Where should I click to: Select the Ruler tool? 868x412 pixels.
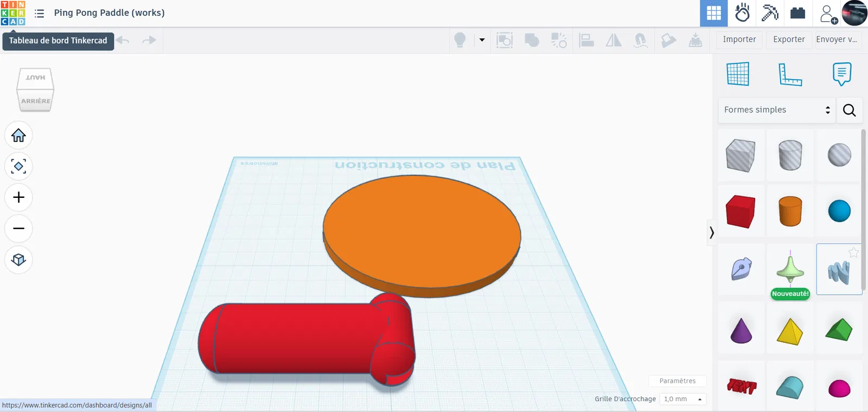coord(790,74)
